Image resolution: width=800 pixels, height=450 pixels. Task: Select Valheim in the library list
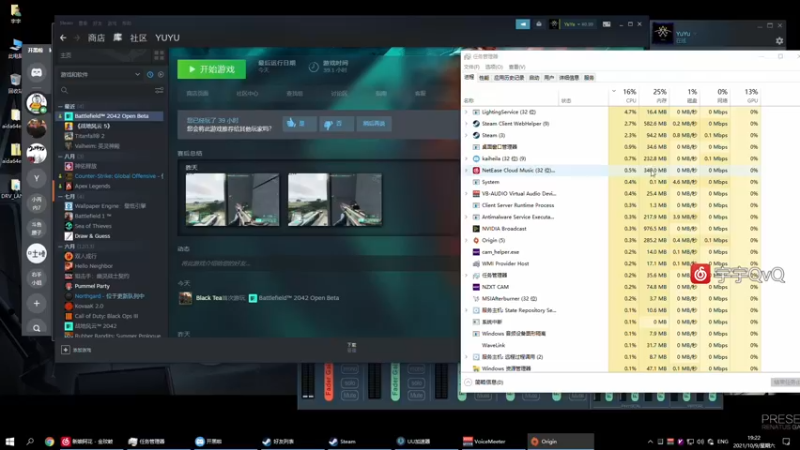pos(97,146)
